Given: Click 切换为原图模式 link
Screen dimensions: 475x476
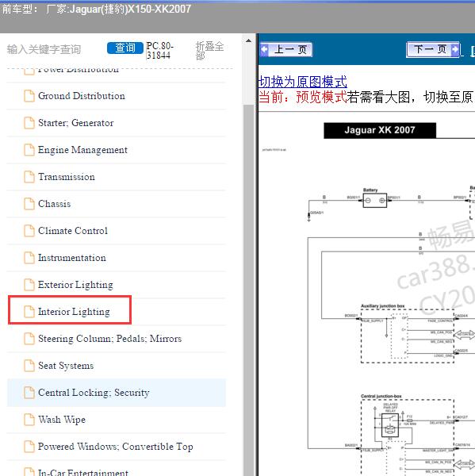Looking at the screenshot, I should point(303,82).
